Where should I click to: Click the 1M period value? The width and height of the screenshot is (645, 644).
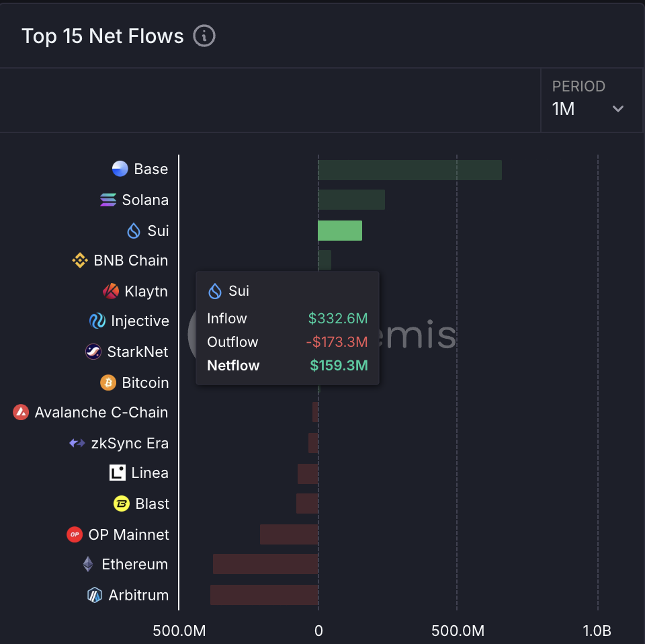pos(564,109)
